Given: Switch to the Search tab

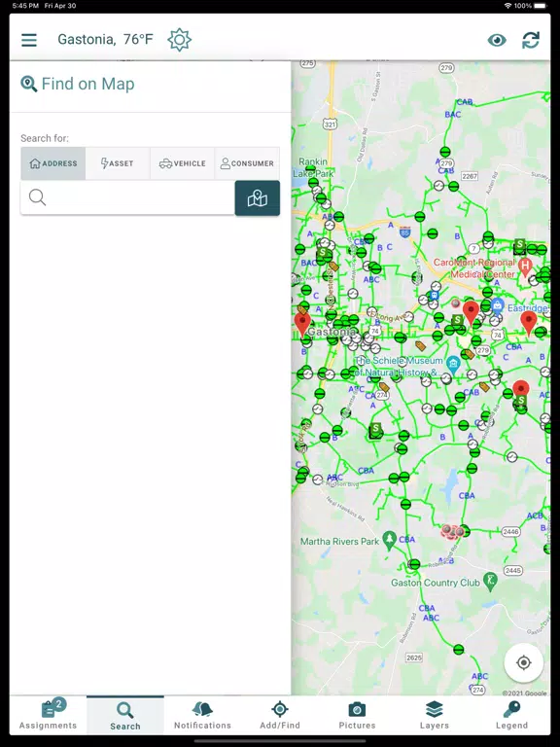Looking at the screenshot, I should pyautogui.click(x=125, y=716).
